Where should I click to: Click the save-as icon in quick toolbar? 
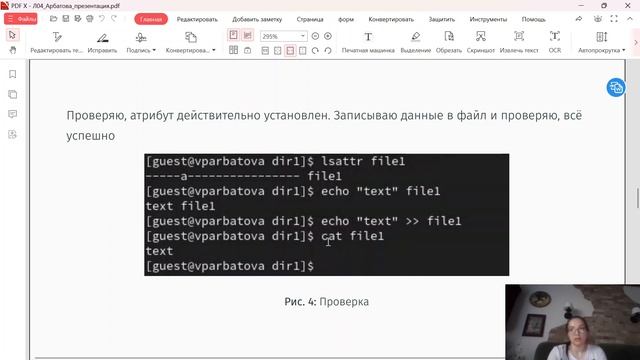click(x=78, y=19)
